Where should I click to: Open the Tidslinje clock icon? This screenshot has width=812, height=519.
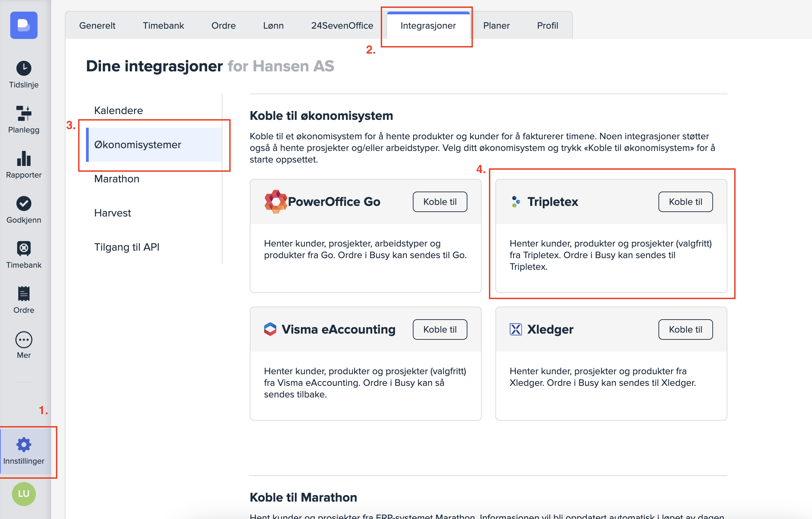(x=24, y=69)
